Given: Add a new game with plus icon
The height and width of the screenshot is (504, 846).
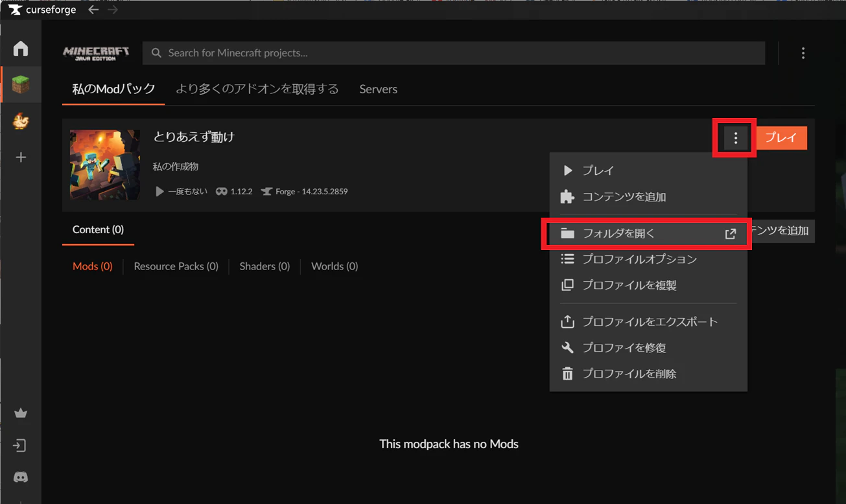Looking at the screenshot, I should tap(21, 157).
